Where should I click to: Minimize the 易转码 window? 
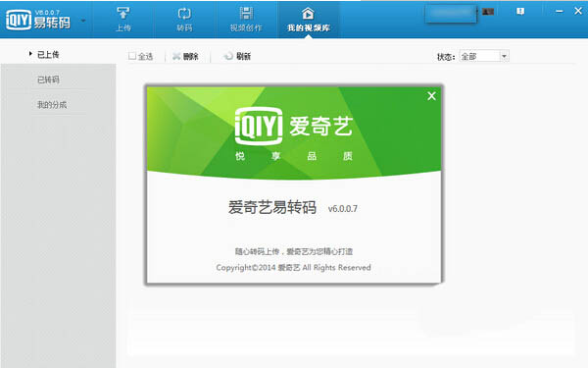[560, 11]
